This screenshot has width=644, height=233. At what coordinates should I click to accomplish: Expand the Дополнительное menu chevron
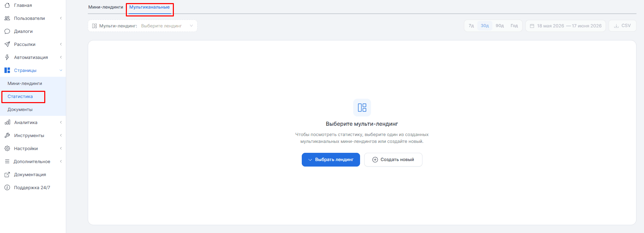click(61, 161)
